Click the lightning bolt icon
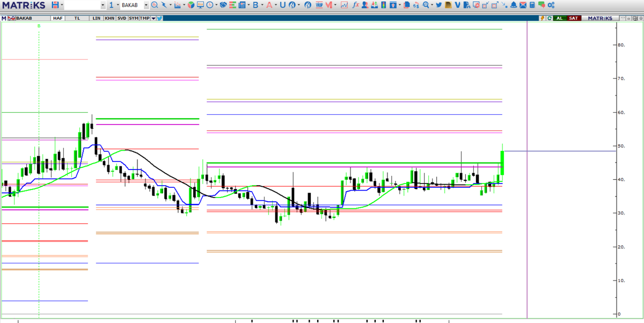 [543, 18]
